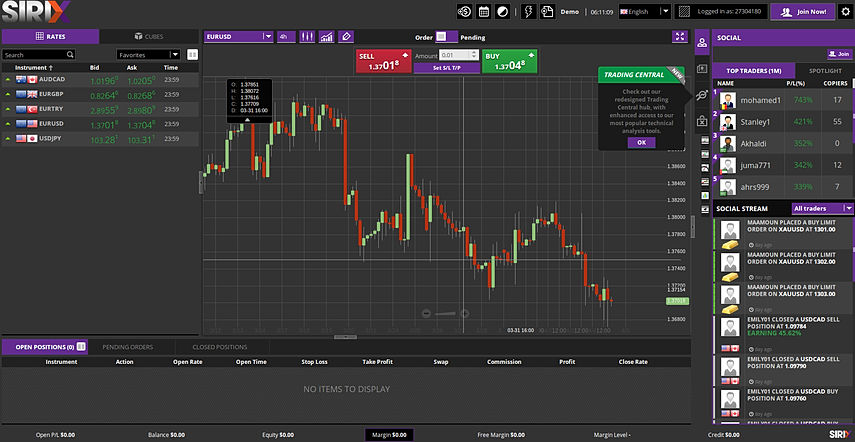The image size is (855, 442).
Task: Select the candlestick chart type icon
Action: coord(308,37)
